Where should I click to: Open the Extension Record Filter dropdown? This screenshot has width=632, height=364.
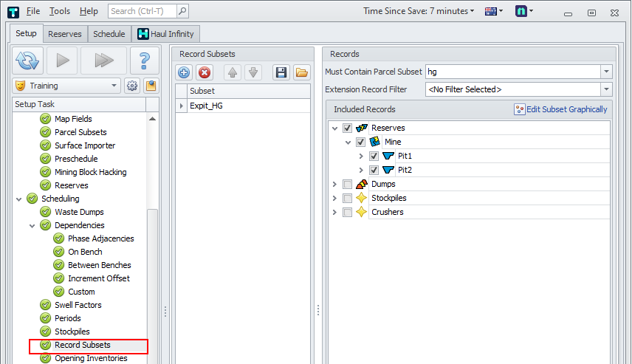[x=606, y=89]
